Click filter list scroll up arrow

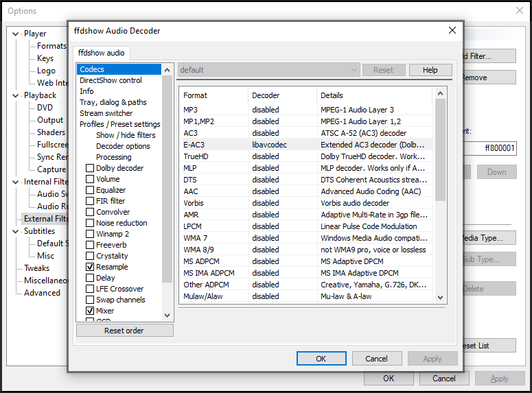(x=167, y=70)
